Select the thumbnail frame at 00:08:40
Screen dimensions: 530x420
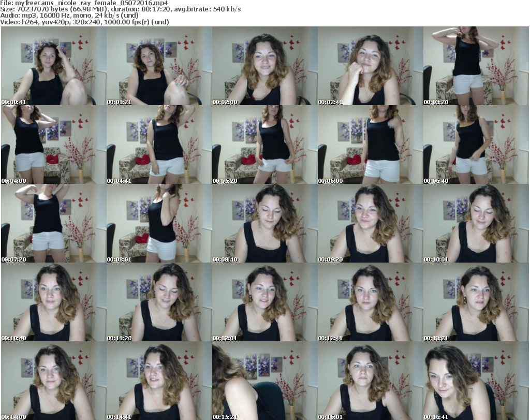click(x=264, y=223)
